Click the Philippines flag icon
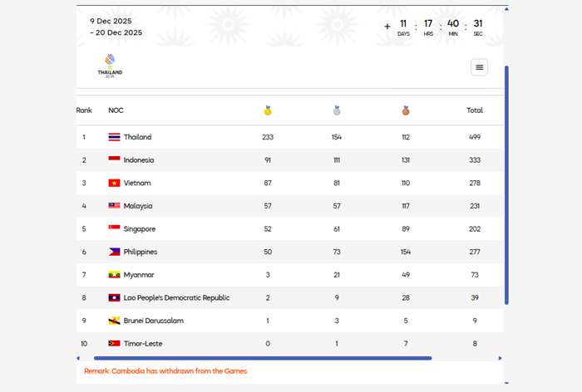582x392 pixels. [x=114, y=252]
